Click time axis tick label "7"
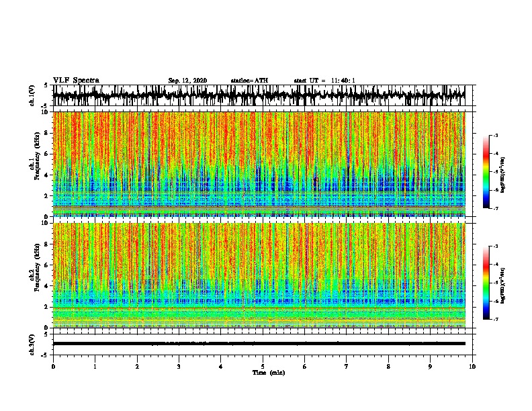 click(347, 367)
